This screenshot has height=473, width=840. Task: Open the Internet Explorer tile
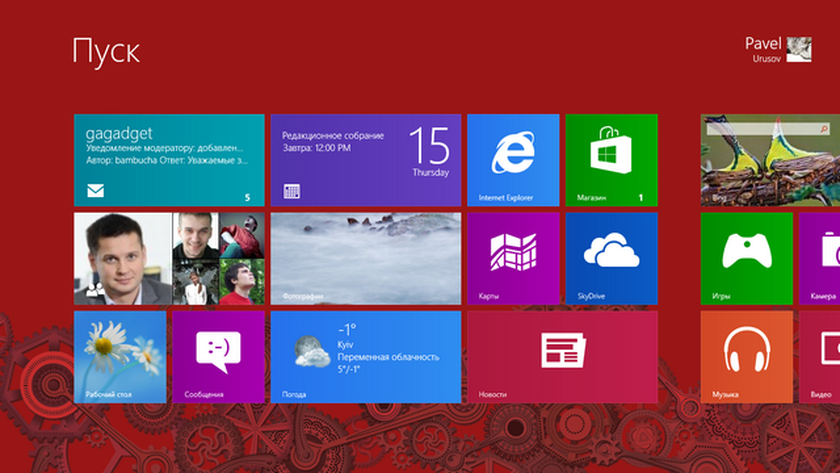(x=513, y=159)
